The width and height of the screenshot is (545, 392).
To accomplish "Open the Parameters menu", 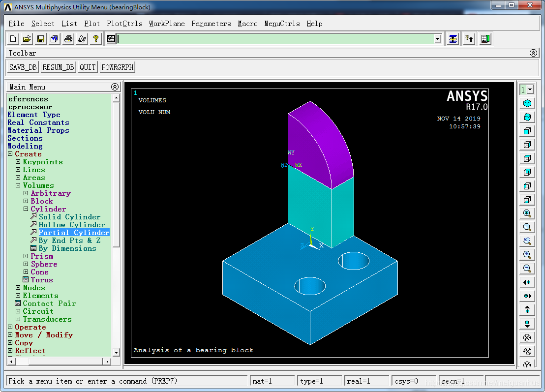I will [x=211, y=24].
